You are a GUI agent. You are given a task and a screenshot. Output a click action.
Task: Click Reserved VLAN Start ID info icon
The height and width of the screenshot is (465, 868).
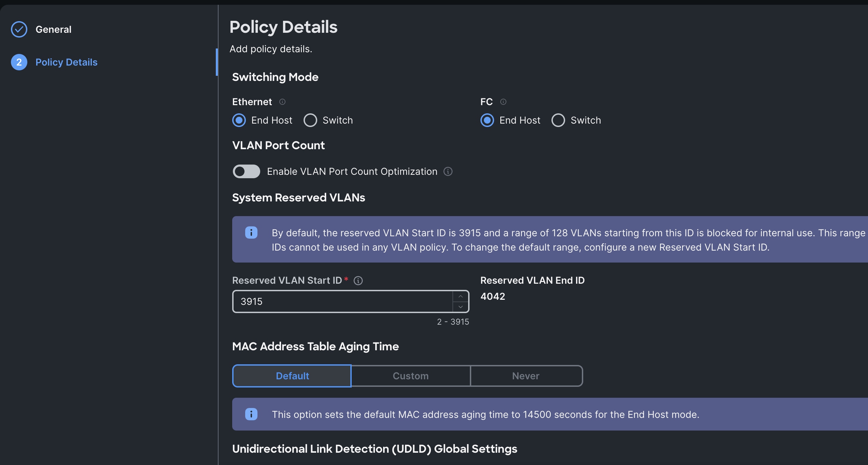click(x=358, y=281)
